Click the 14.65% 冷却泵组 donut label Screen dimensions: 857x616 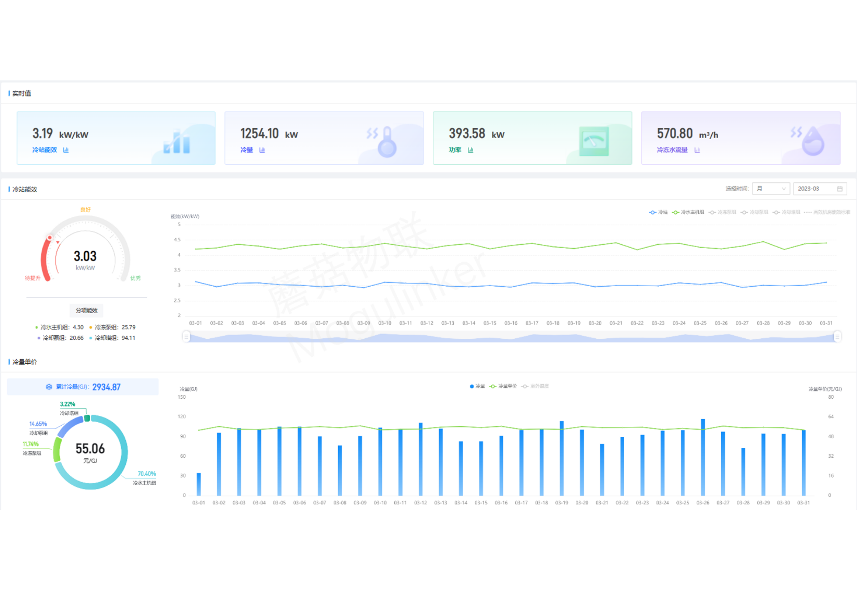coord(38,428)
